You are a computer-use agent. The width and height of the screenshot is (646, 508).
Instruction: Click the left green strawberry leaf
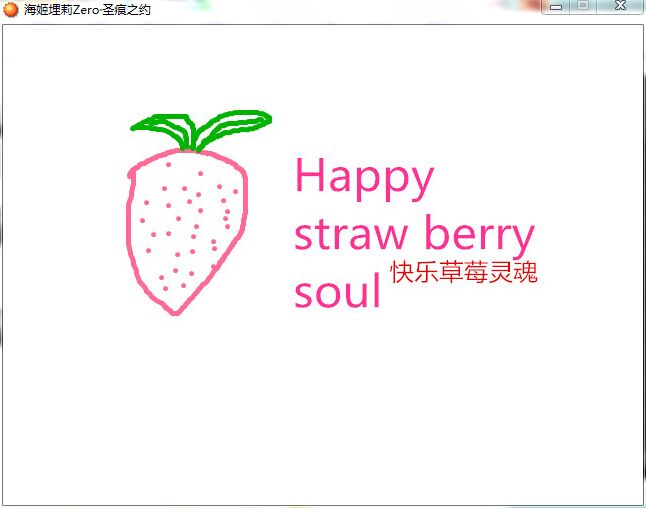pos(163,129)
